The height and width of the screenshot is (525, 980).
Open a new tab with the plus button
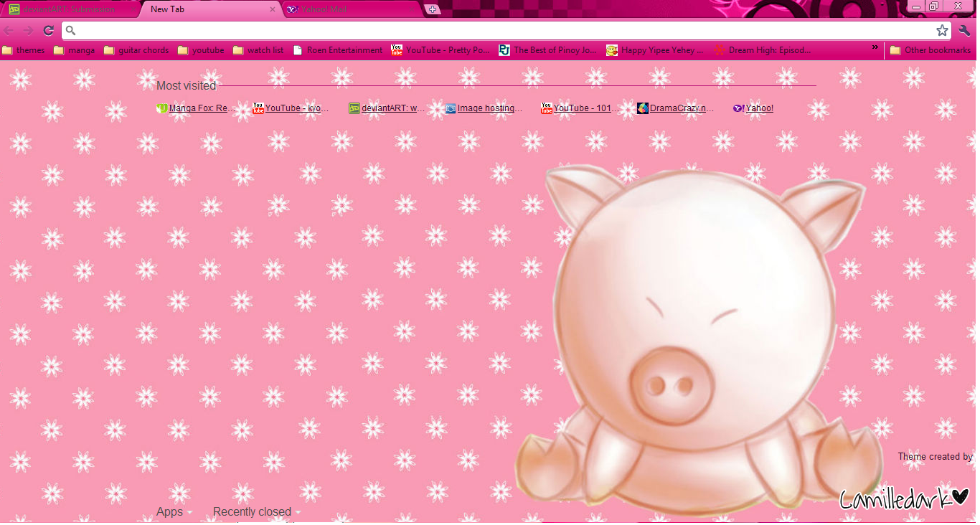coord(432,9)
